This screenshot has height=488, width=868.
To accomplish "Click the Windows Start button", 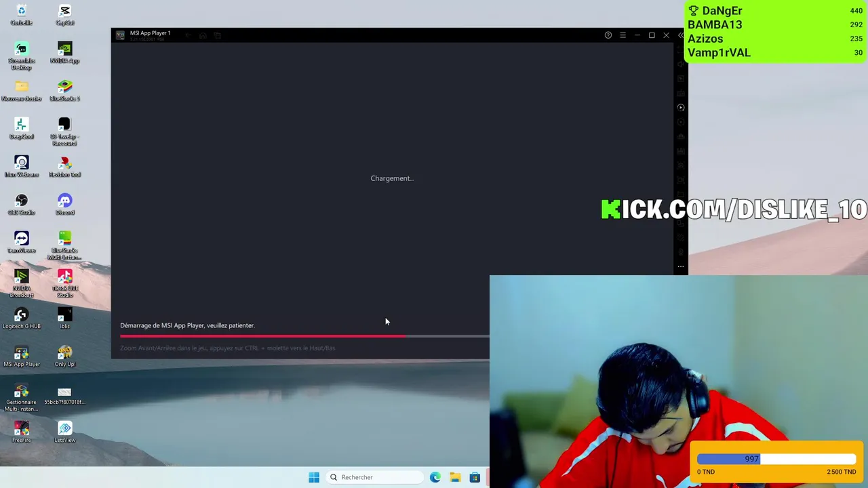I will coord(314,477).
